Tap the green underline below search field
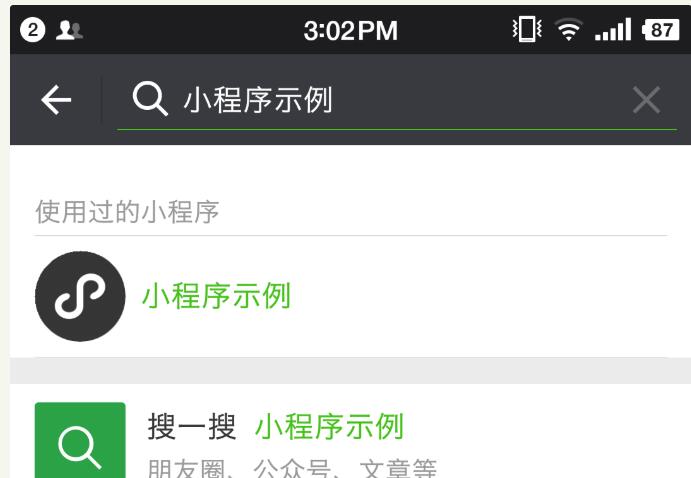This screenshot has width=691, height=478. 397,130
